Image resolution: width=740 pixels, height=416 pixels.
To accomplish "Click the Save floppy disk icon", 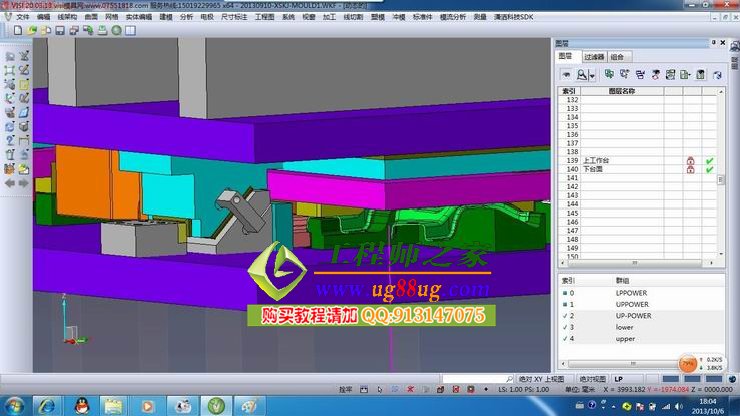I will coord(59,31).
